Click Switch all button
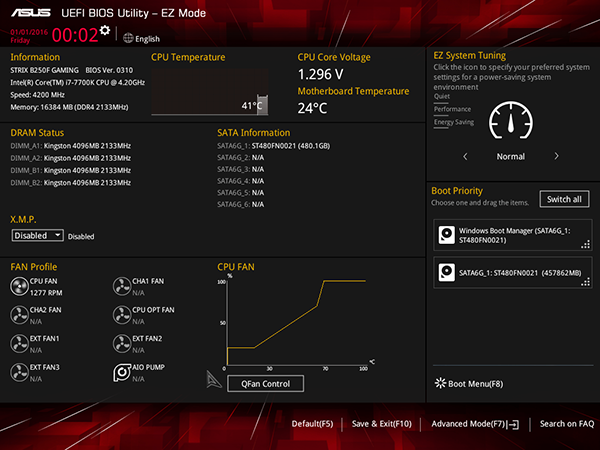 tap(564, 199)
